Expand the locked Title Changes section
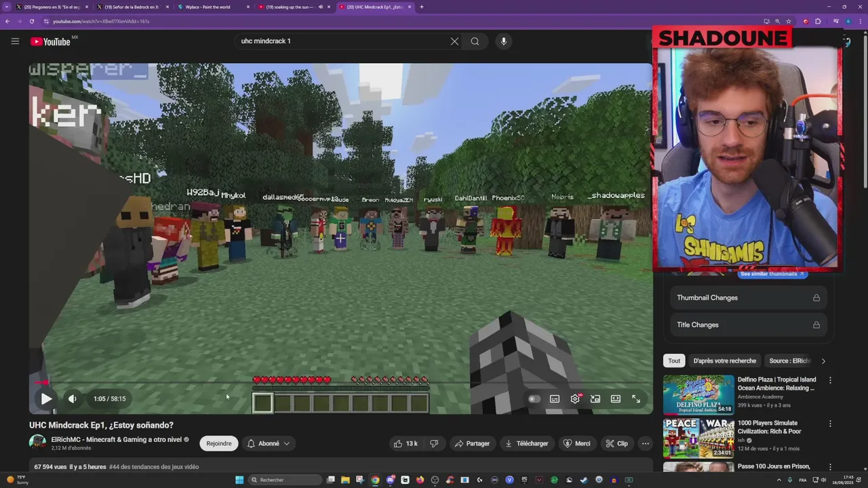The image size is (868, 488). 748,325
